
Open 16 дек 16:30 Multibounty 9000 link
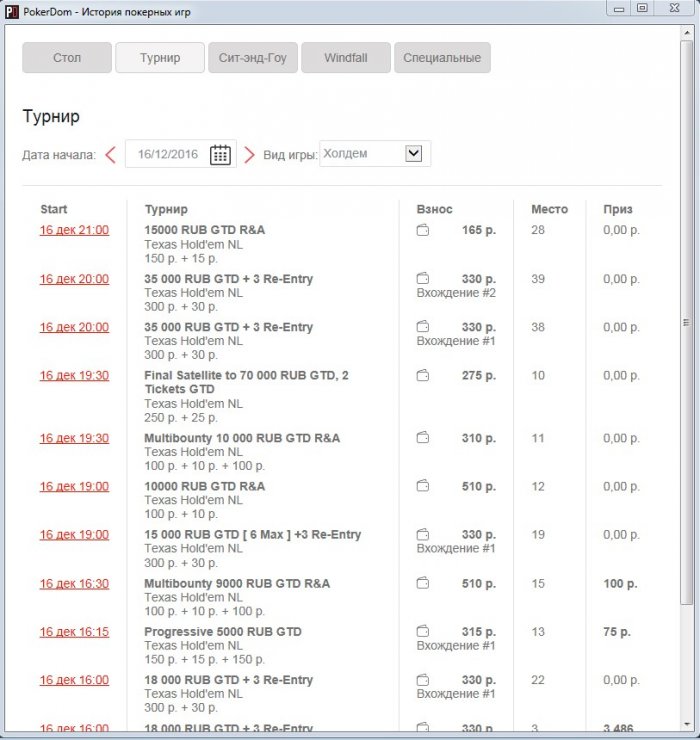[75, 584]
